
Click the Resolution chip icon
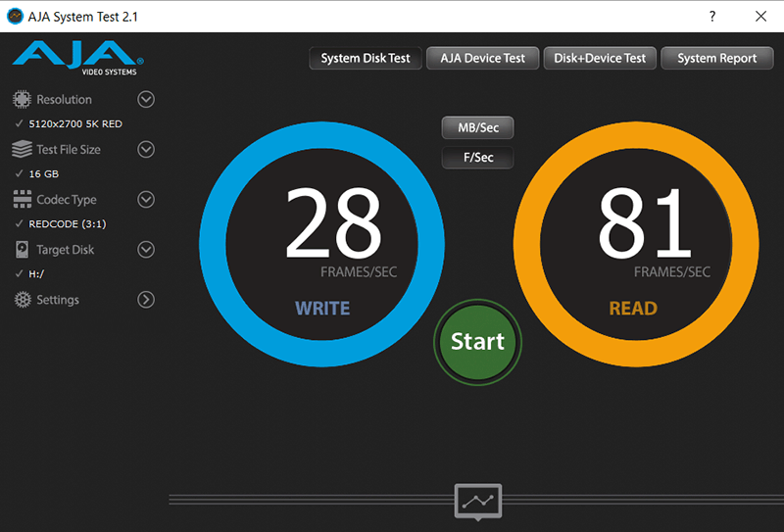coord(22,100)
